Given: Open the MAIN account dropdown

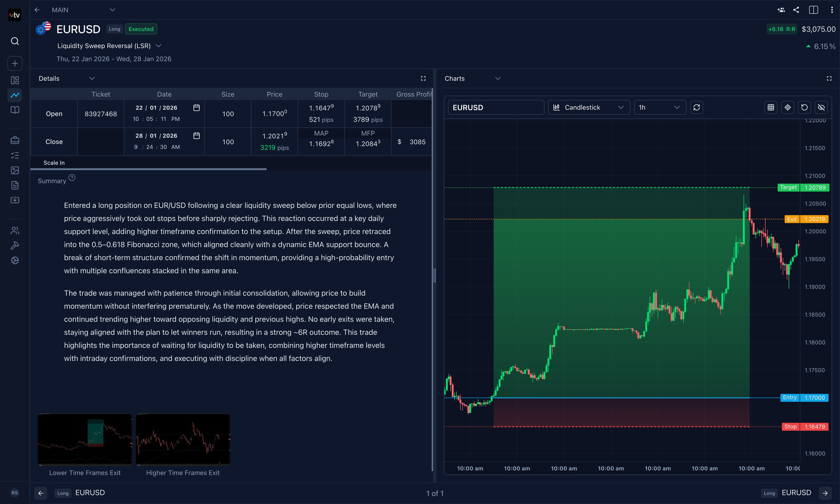Looking at the screenshot, I should pyautogui.click(x=83, y=10).
